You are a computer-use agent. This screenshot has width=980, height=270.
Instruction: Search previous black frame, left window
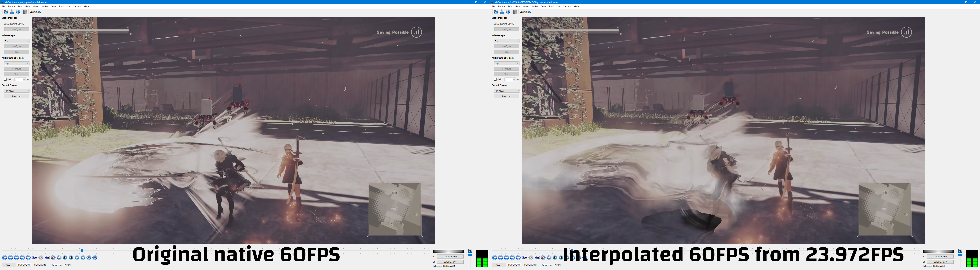click(x=65, y=257)
